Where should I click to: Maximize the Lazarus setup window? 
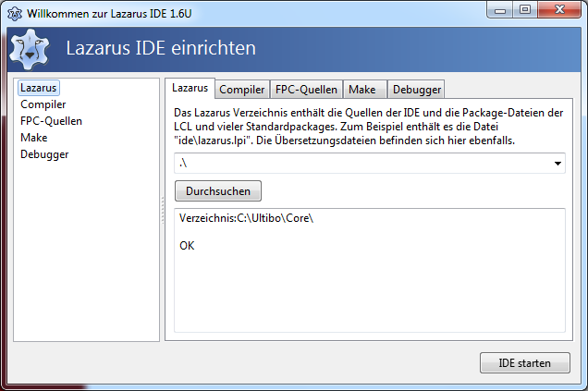pyautogui.click(x=525, y=10)
